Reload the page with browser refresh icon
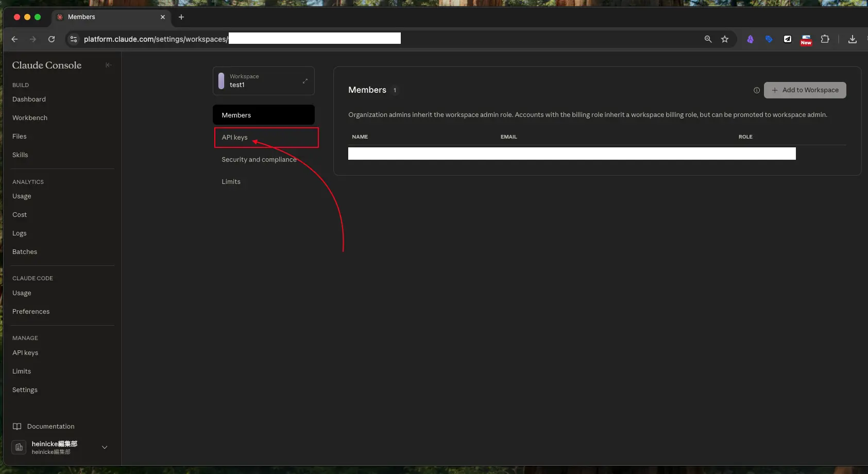Viewport: 868px width, 474px height. coord(52,39)
